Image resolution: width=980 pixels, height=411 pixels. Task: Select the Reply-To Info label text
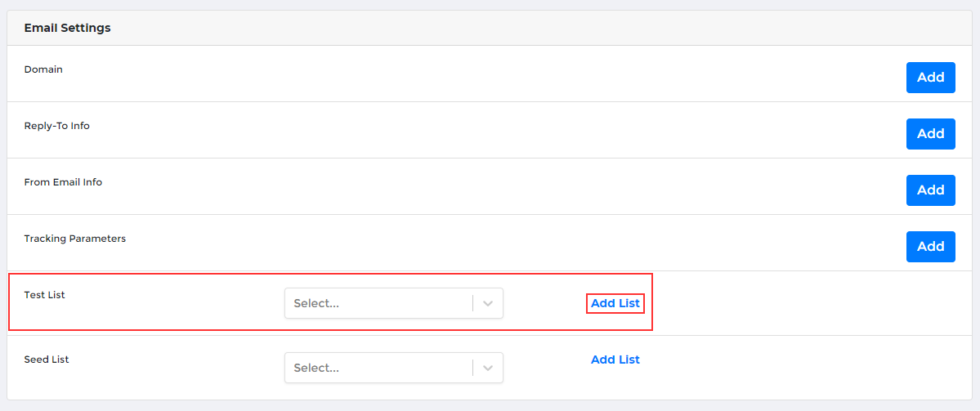click(x=56, y=126)
